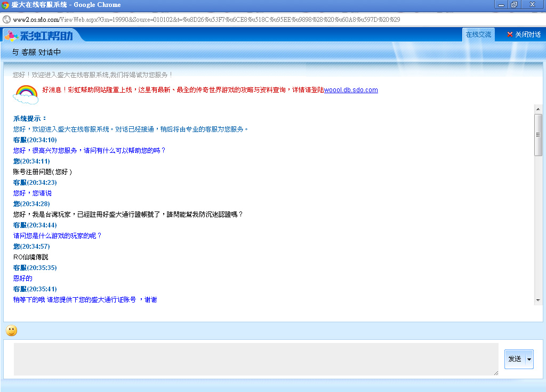Viewport: 546px width, 392px height.
Task: Click the timestamp 客服(20:34:10)
Action: (x=35, y=140)
